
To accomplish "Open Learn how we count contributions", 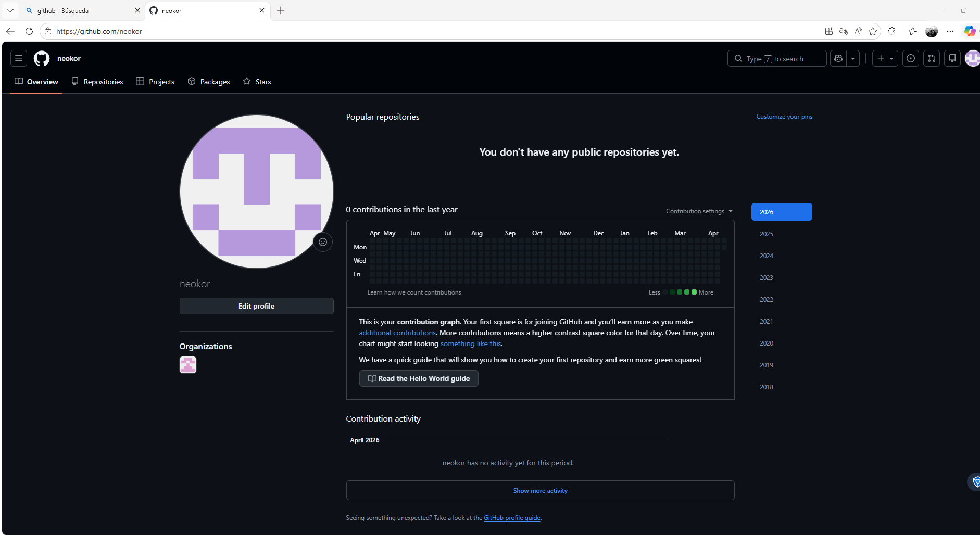I will click(414, 292).
